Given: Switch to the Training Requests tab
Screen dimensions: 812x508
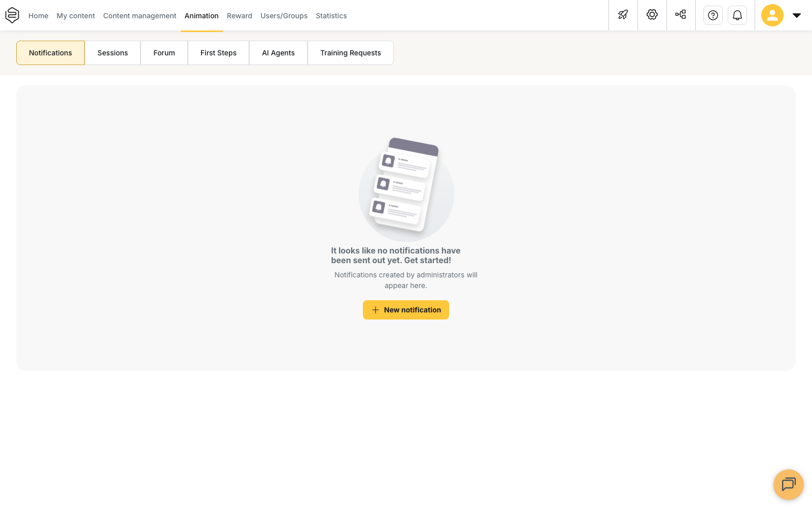Looking at the screenshot, I should point(351,53).
